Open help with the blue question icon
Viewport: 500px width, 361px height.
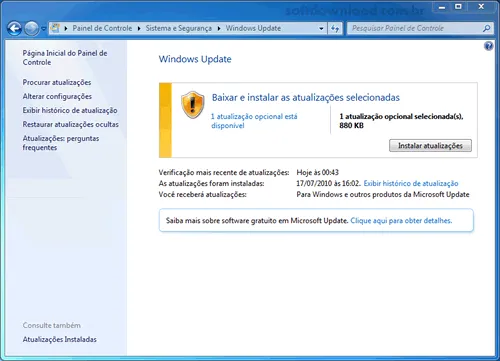[489, 46]
